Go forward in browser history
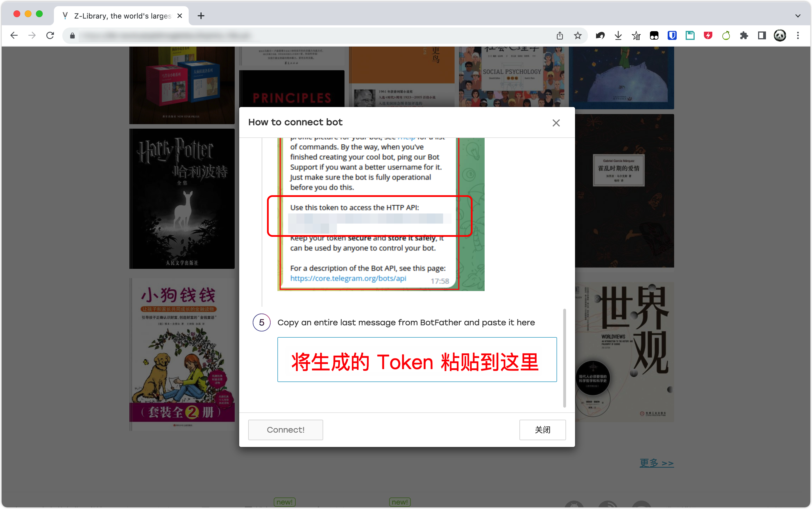This screenshot has width=812, height=509. tap(32, 35)
